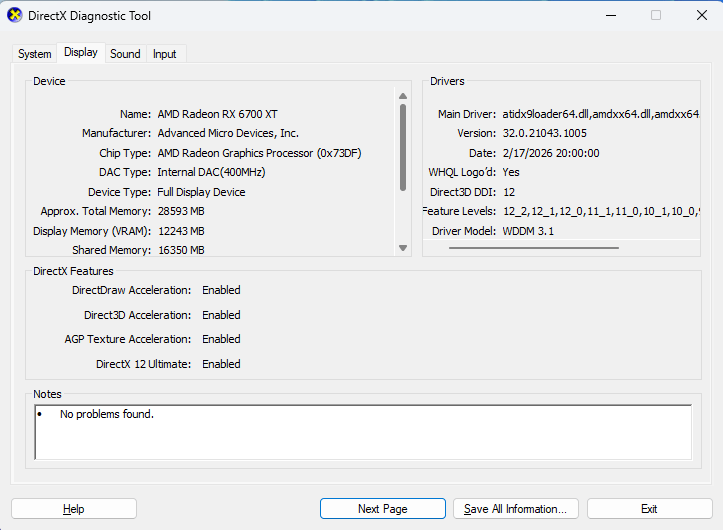Click Internal DAC(400MHz) value

211,172
